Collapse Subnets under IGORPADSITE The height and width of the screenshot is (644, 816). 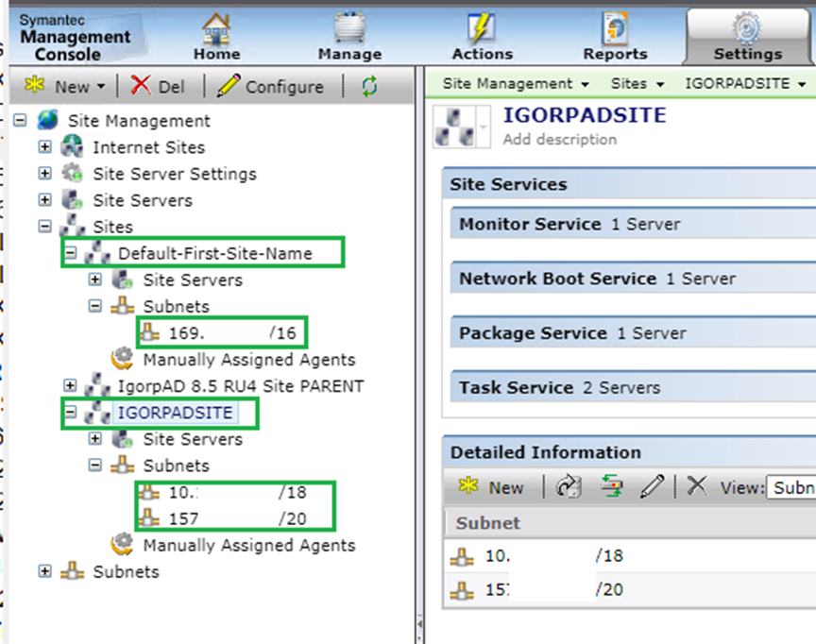pos(94,465)
